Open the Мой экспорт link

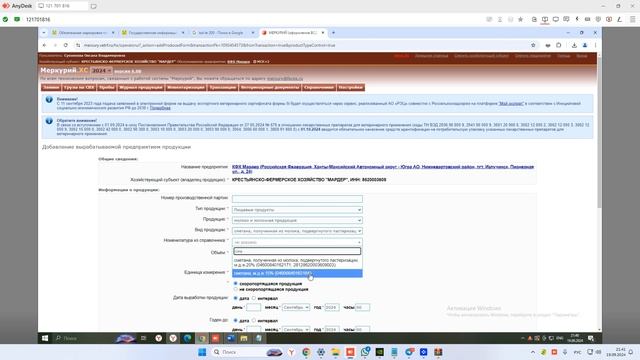coord(511,104)
